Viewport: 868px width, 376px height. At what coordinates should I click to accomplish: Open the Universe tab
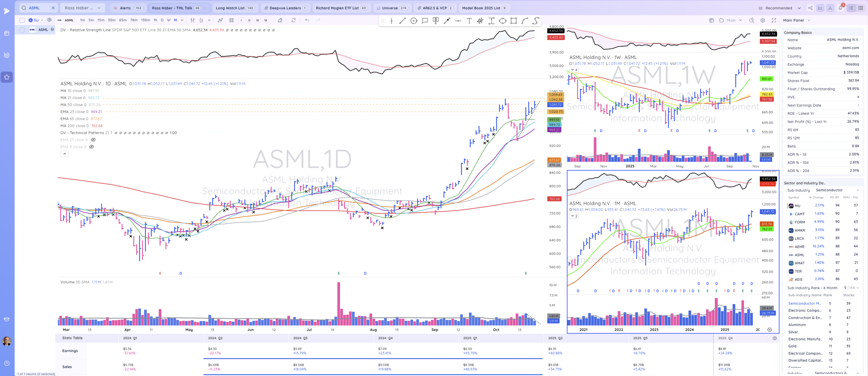point(392,8)
